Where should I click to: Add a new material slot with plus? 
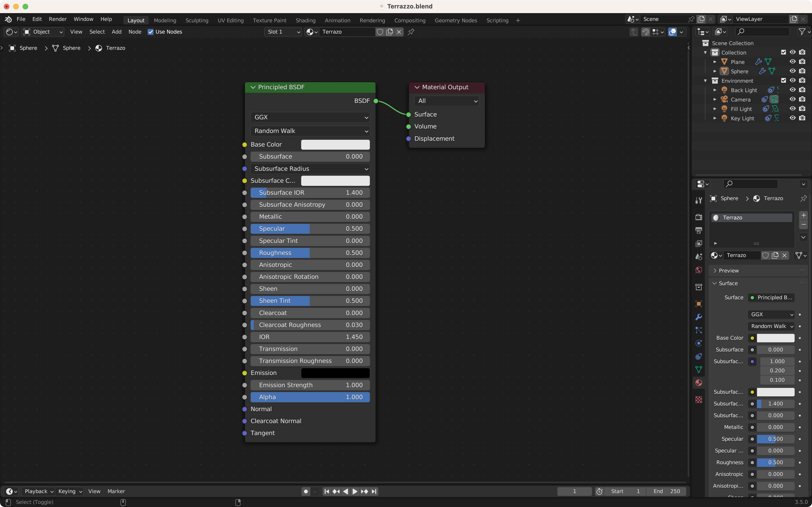click(803, 215)
